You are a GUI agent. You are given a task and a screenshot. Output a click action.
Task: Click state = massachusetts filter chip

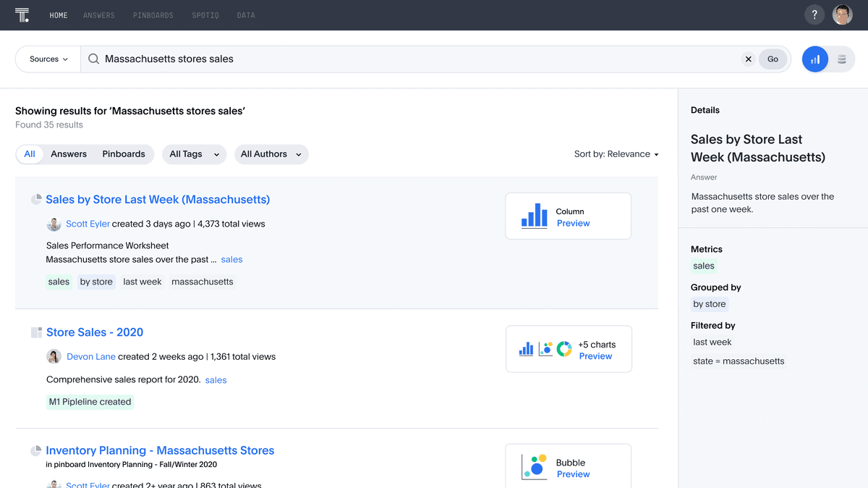(x=739, y=361)
